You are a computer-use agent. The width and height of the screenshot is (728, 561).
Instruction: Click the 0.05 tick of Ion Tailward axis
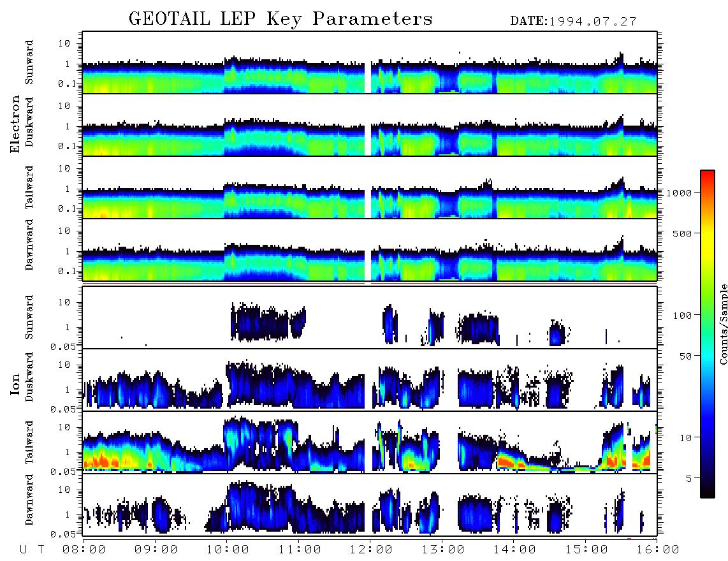(62, 471)
